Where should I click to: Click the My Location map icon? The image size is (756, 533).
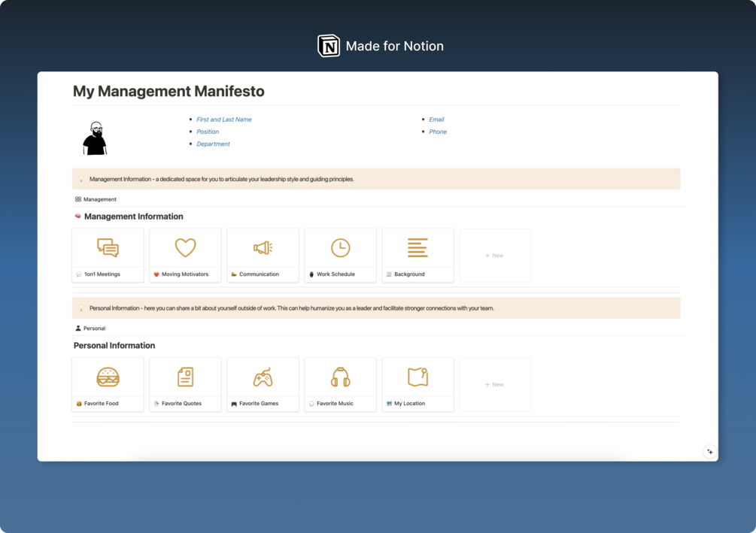[417, 377]
